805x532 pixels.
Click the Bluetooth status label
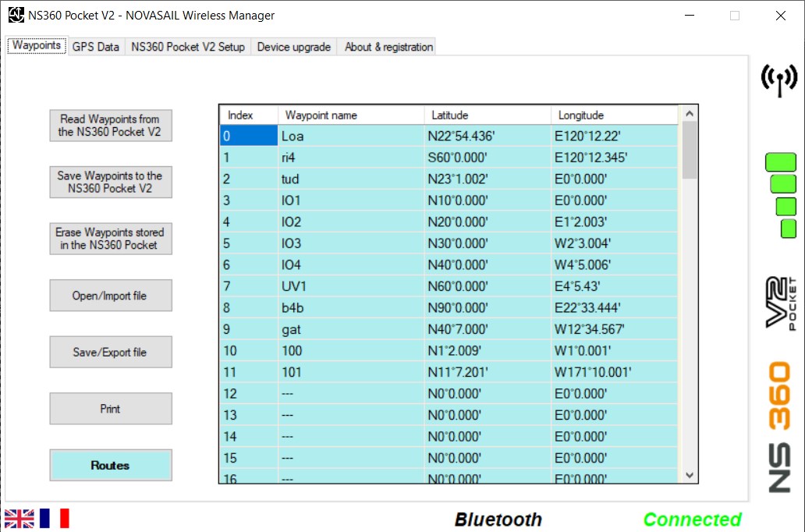tap(498, 520)
